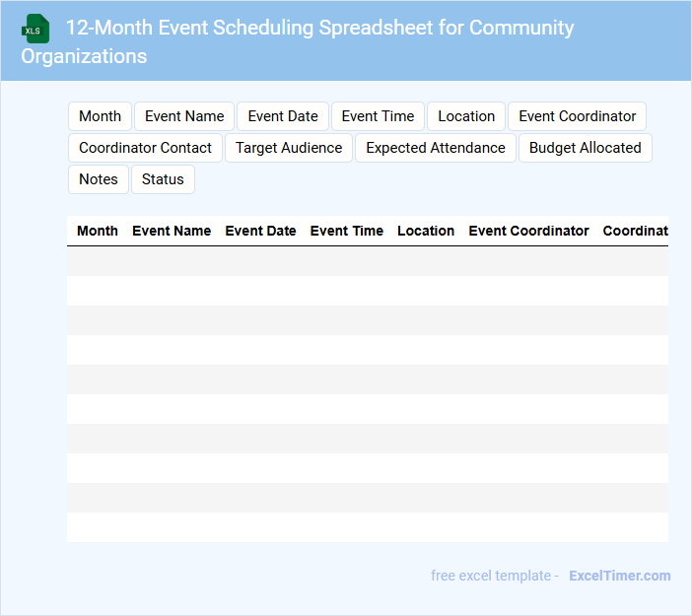The image size is (692, 616).
Task: Select the Event Date table header
Action: pos(260,231)
